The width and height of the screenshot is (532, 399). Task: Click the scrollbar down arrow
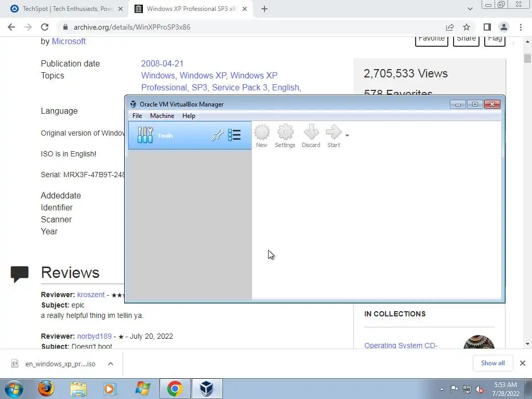pyautogui.click(x=527, y=344)
